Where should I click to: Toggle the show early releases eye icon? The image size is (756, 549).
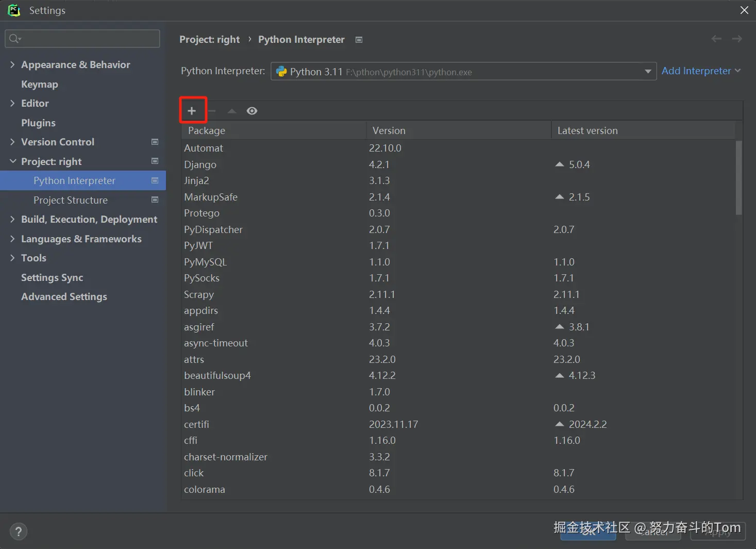(x=252, y=111)
